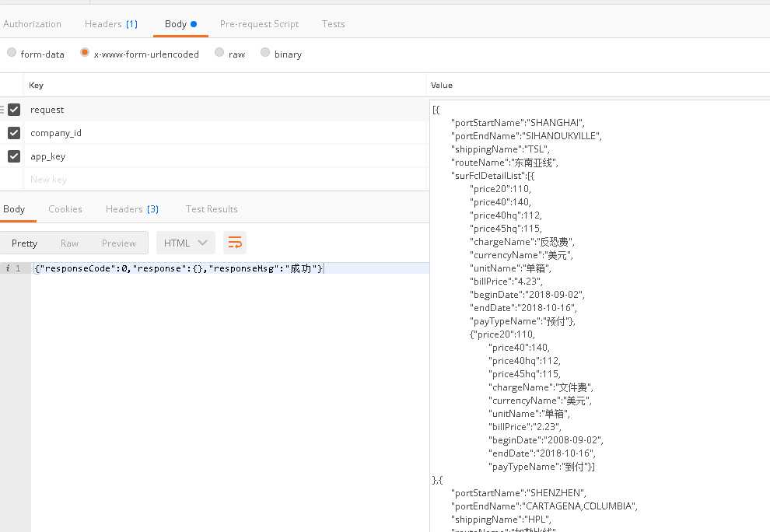Click the Key column header
Screen dimensions: 770x532
coord(37,85)
